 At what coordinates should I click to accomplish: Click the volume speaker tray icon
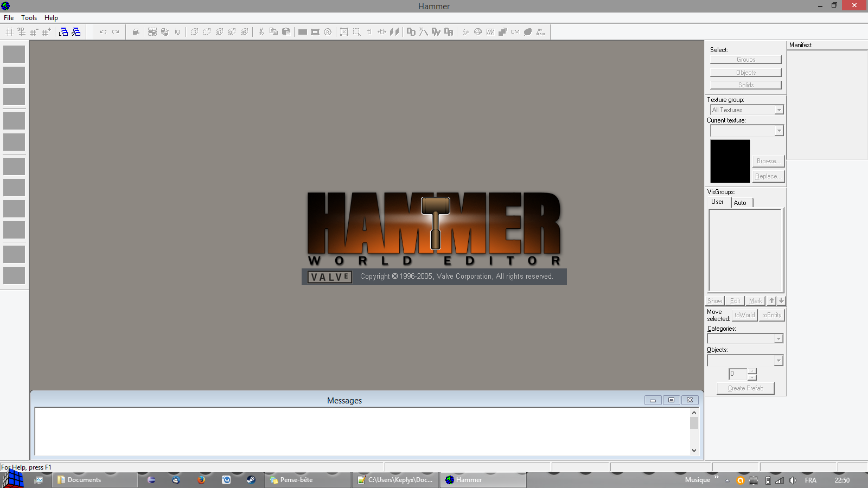click(x=793, y=480)
